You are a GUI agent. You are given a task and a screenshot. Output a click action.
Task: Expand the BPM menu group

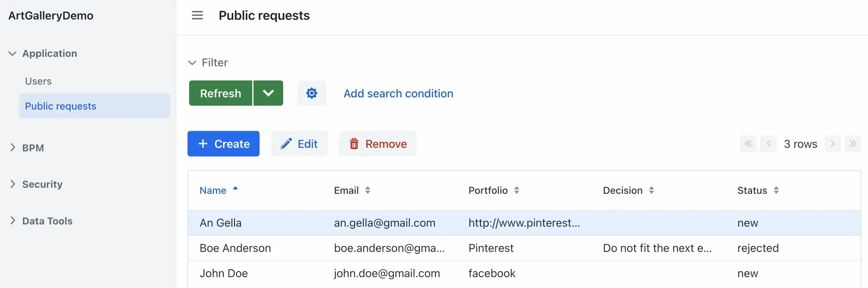point(13,148)
